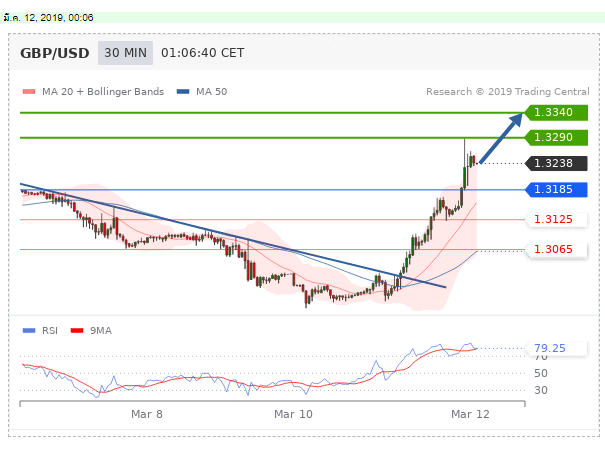Click the Research © 2019 Trading Central credit

click(508, 92)
